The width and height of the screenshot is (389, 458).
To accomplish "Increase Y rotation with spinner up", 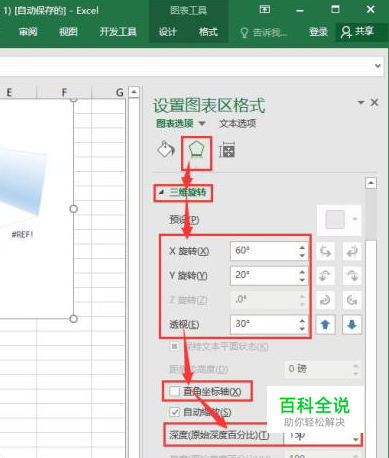I will pos(302,272).
